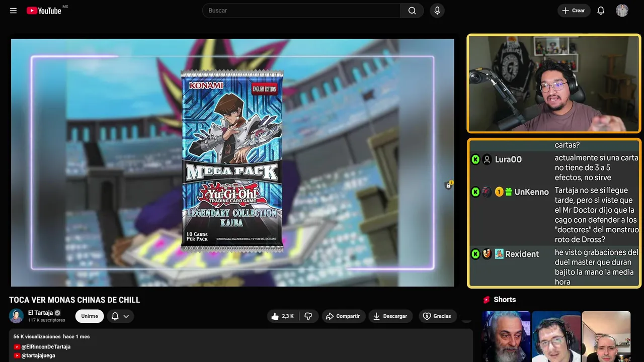Open the account avatar menu
Image resolution: width=644 pixels, height=362 pixels.
click(x=622, y=11)
